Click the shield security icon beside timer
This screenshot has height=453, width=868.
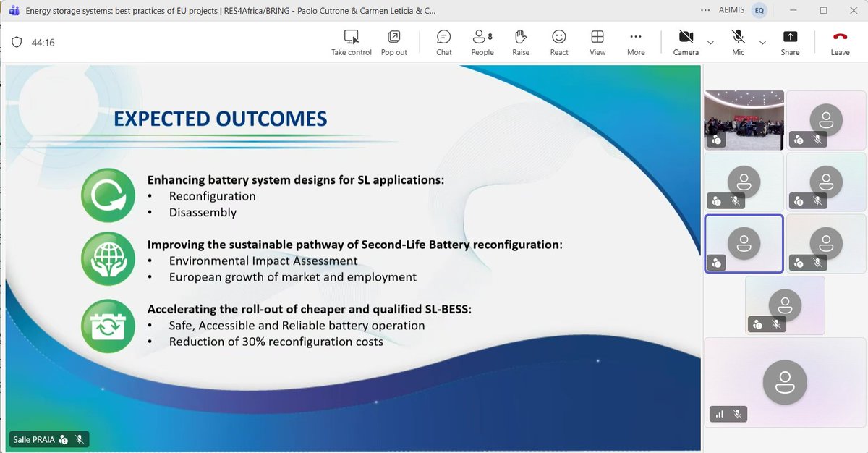tap(17, 43)
